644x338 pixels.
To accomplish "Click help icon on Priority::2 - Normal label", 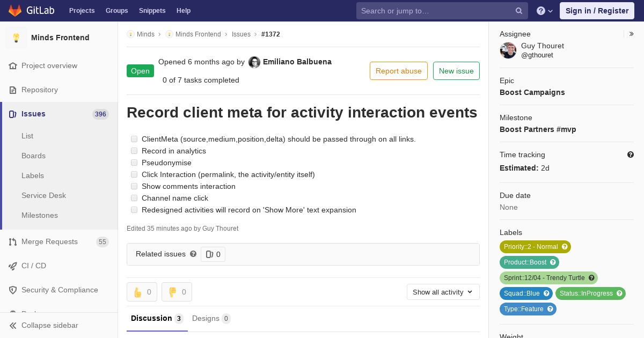I will pos(565,247).
